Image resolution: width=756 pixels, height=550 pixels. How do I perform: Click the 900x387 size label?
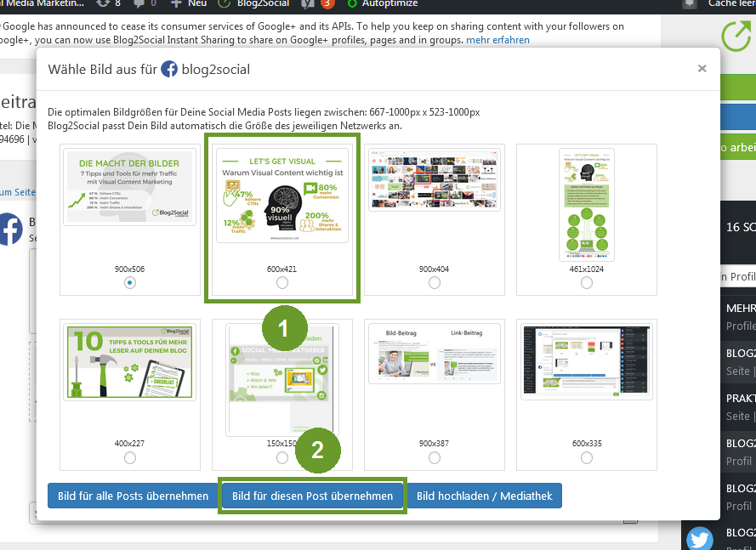point(435,444)
